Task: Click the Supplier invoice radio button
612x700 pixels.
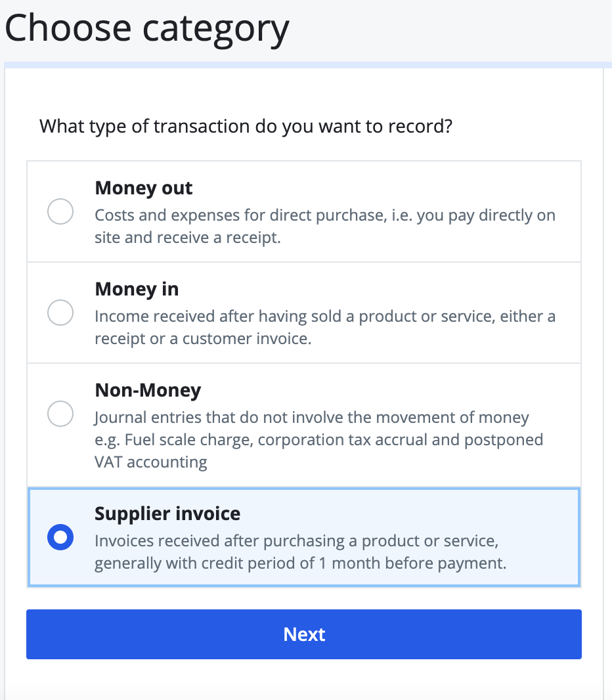Action: [60, 536]
